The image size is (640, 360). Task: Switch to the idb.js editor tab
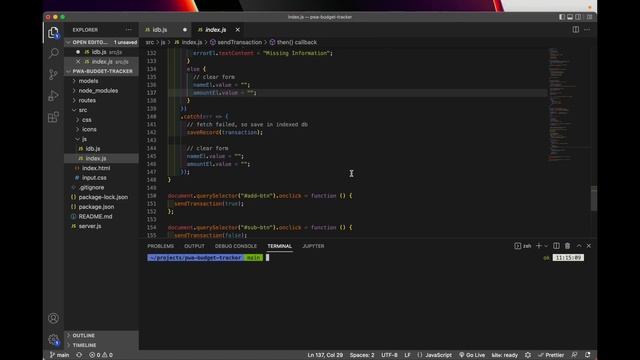pyautogui.click(x=160, y=30)
